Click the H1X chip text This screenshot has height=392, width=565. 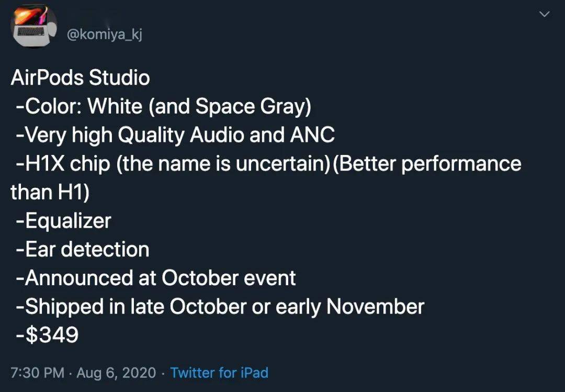pyautogui.click(x=63, y=164)
